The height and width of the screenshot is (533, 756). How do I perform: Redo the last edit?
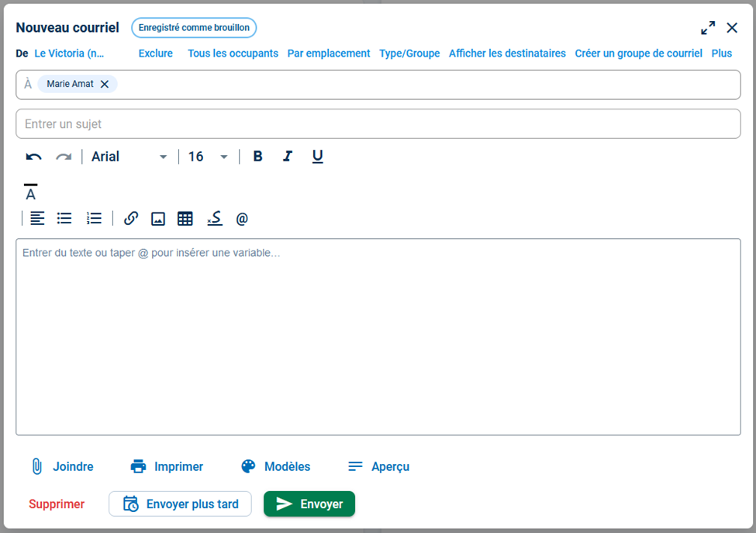point(64,157)
